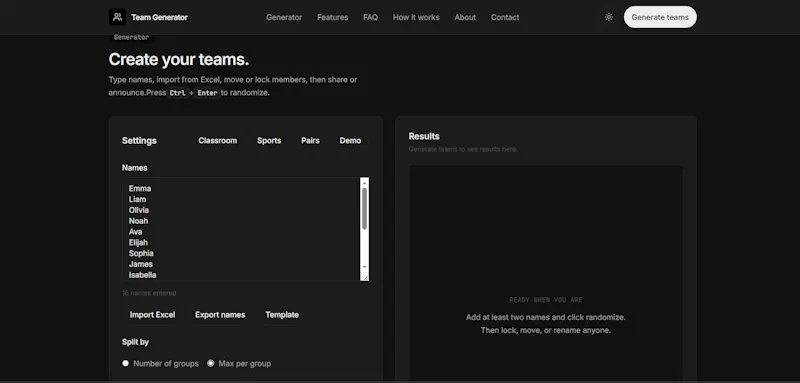Click the Settings heading
This screenshot has height=383, width=800.
139,141
